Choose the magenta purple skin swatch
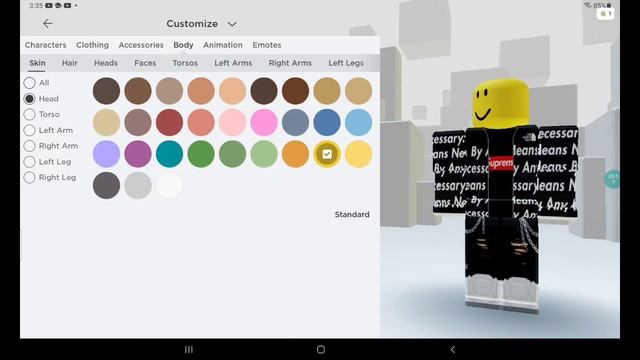The height and width of the screenshot is (360, 640). click(x=138, y=154)
